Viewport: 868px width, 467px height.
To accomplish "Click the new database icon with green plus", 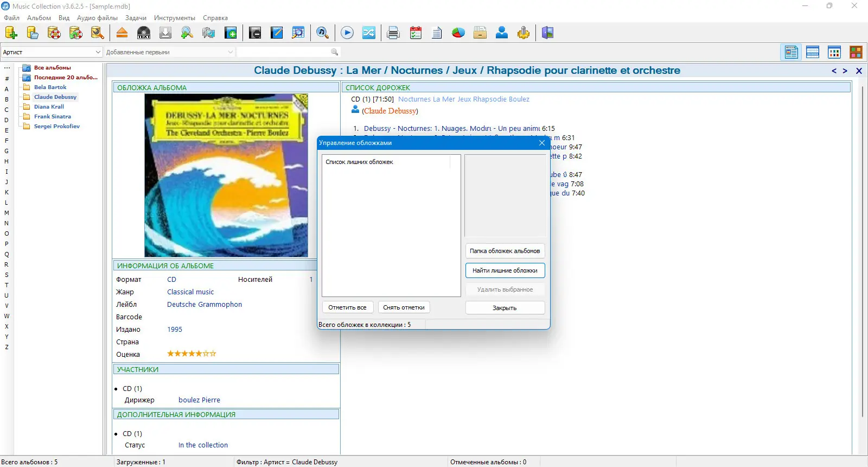I will click(11, 33).
